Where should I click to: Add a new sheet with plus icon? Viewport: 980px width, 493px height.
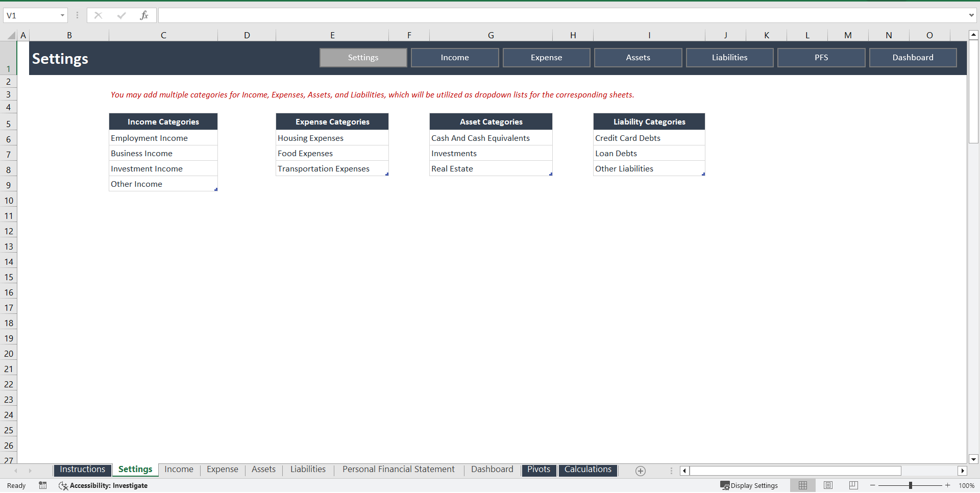coord(641,471)
